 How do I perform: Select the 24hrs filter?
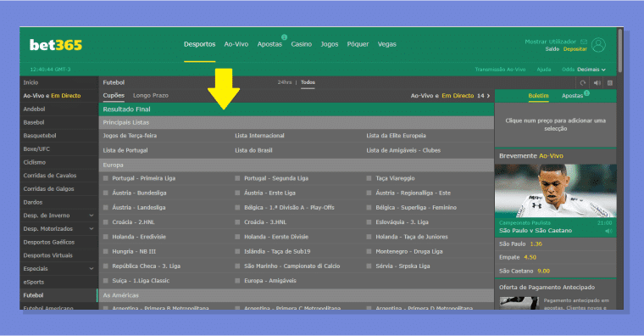[x=284, y=82]
